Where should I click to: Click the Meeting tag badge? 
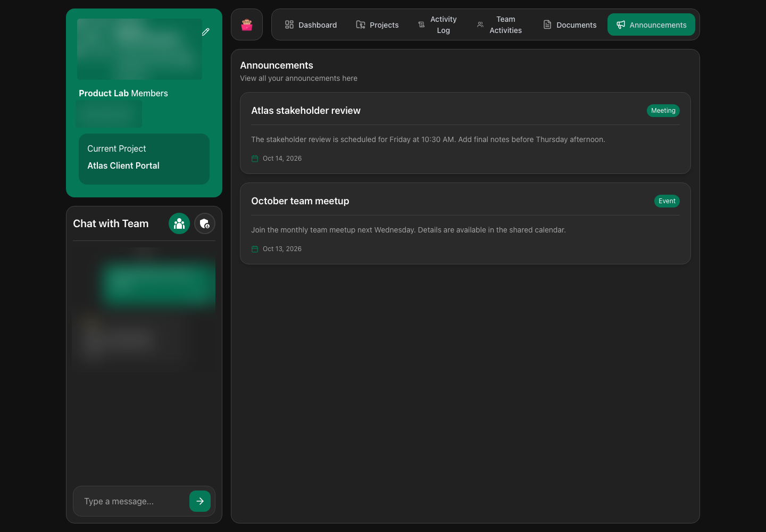click(x=663, y=111)
